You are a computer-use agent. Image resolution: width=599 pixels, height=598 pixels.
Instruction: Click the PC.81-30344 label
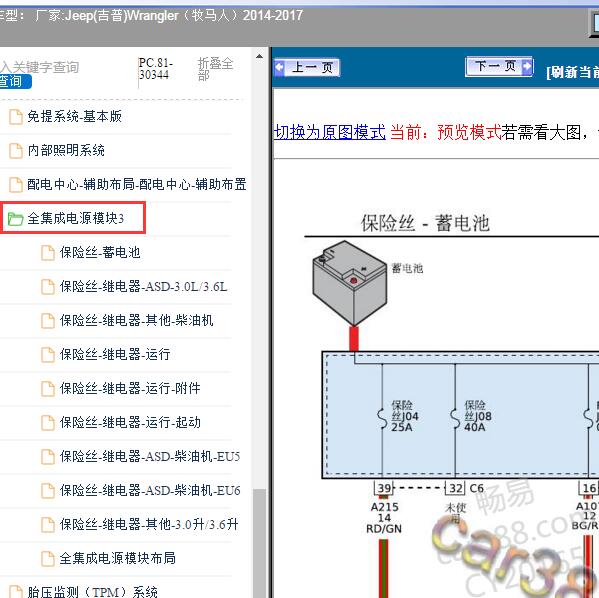pos(155,69)
